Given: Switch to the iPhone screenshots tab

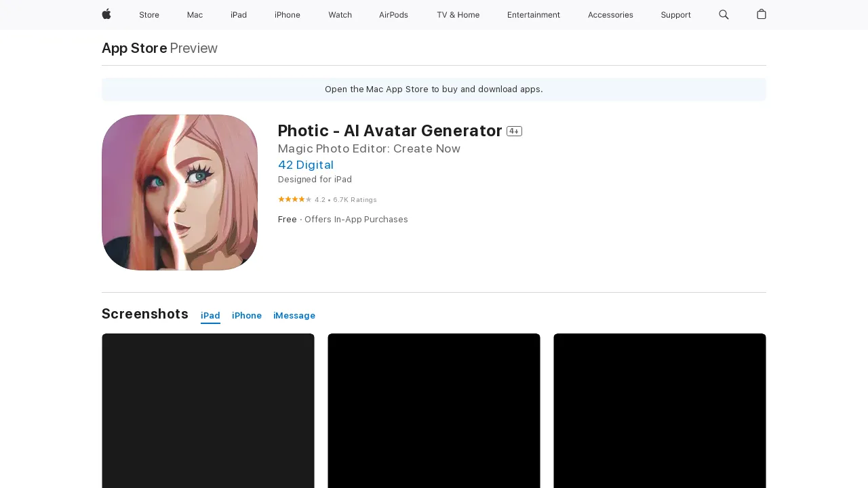Looking at the screenshot, I should [x=247, y=315].
